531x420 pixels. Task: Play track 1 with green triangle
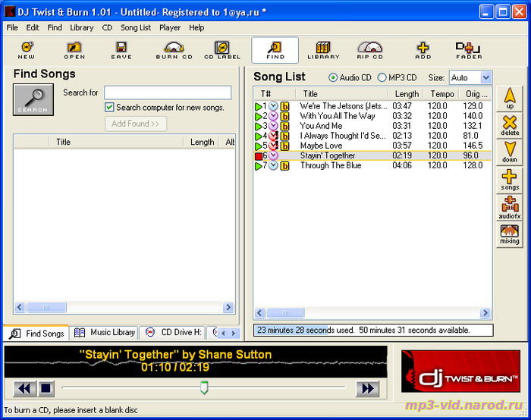click(259, 107)
